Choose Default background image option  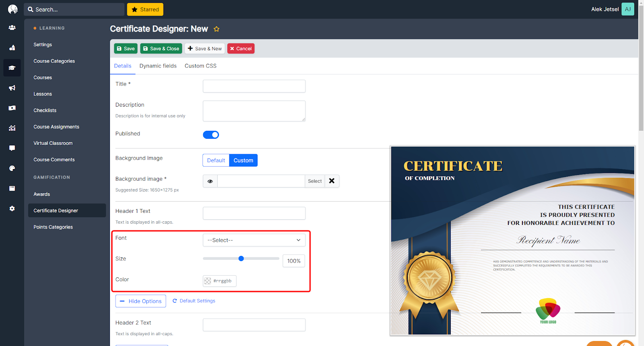[x=216, y=160]
